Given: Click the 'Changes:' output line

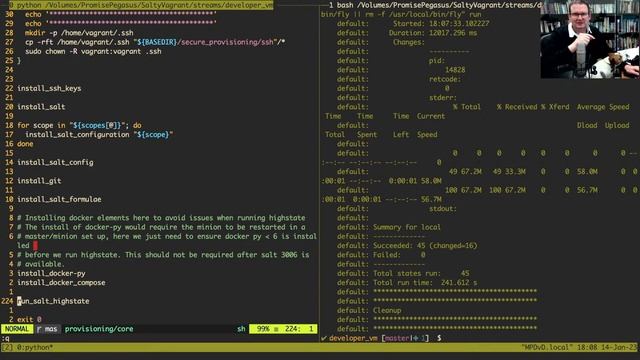Looking at the screenshot, I should pos(409,42).
